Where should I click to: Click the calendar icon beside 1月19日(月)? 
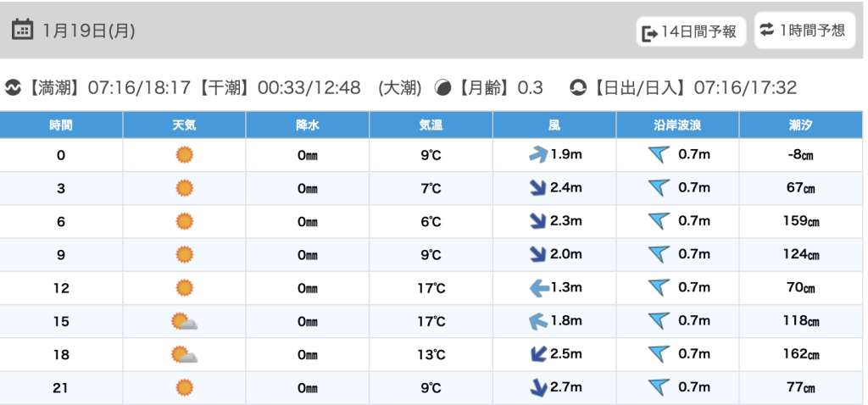pos(22,30)
